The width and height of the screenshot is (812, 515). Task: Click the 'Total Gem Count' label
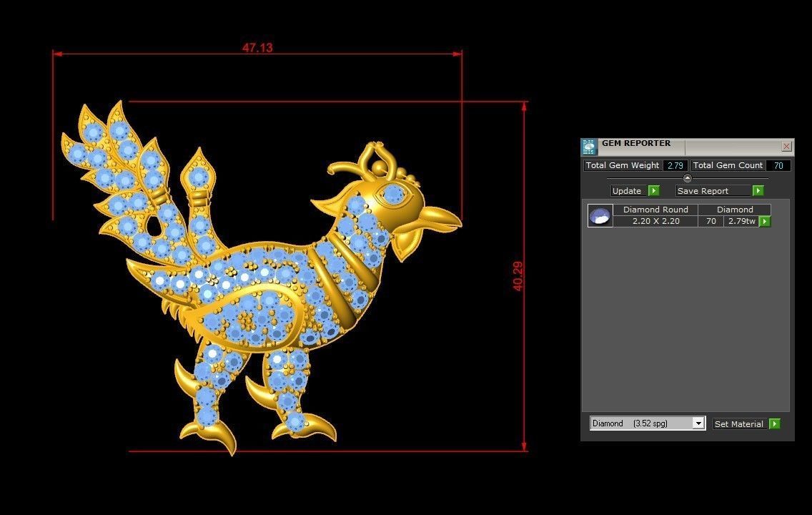728,165
